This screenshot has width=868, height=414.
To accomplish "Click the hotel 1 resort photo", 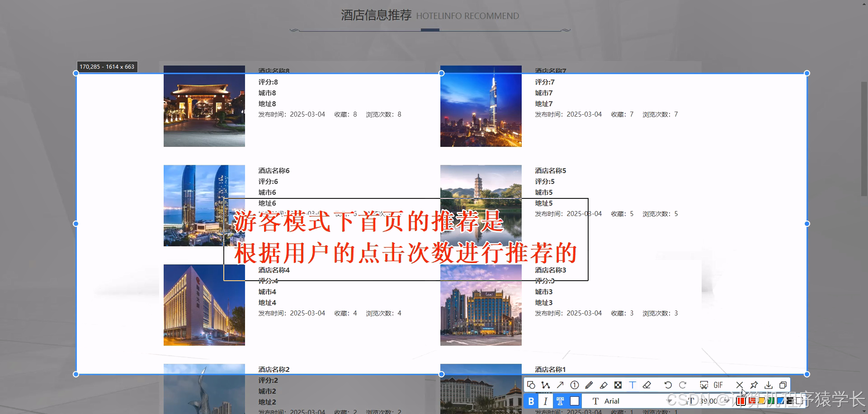I will coord(481,389).
